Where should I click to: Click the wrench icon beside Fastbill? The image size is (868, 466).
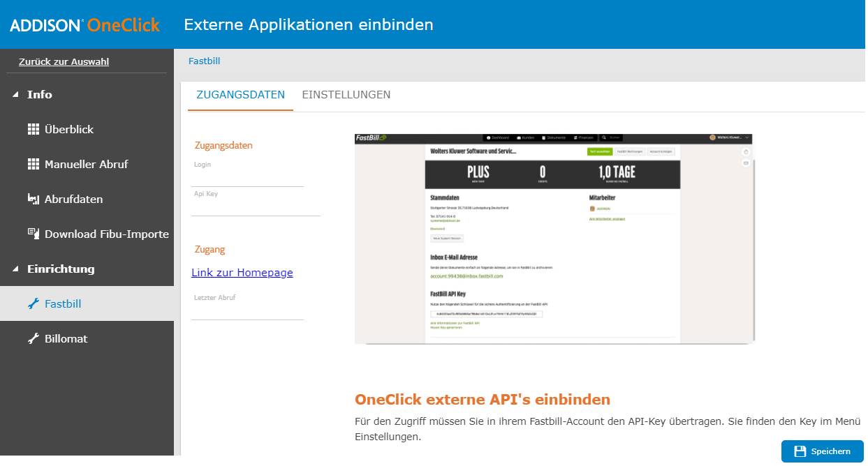click(x=33, y=303)
